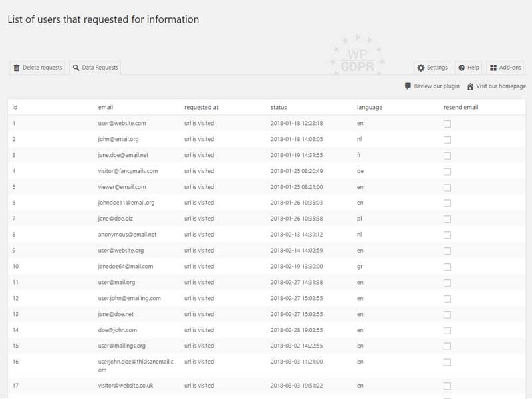
Task: Click the Add-ons grid icon
Action: (493, 68)
